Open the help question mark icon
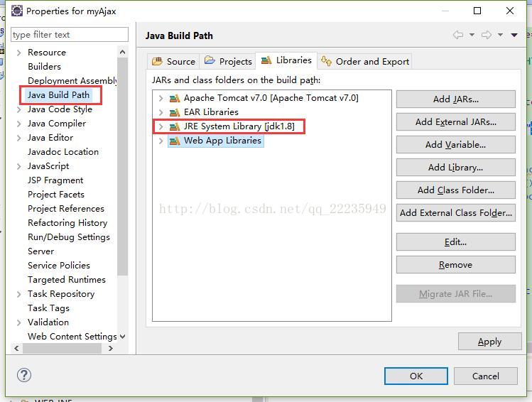The width and height of the screenshot is (532, 402). (x=24, y=375)
